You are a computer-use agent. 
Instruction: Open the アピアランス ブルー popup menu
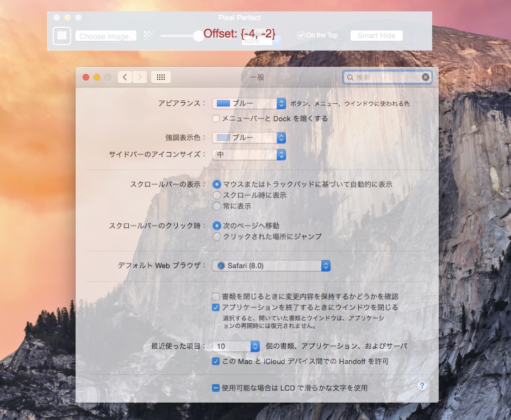pyautogui.click(x=249, y=103)
